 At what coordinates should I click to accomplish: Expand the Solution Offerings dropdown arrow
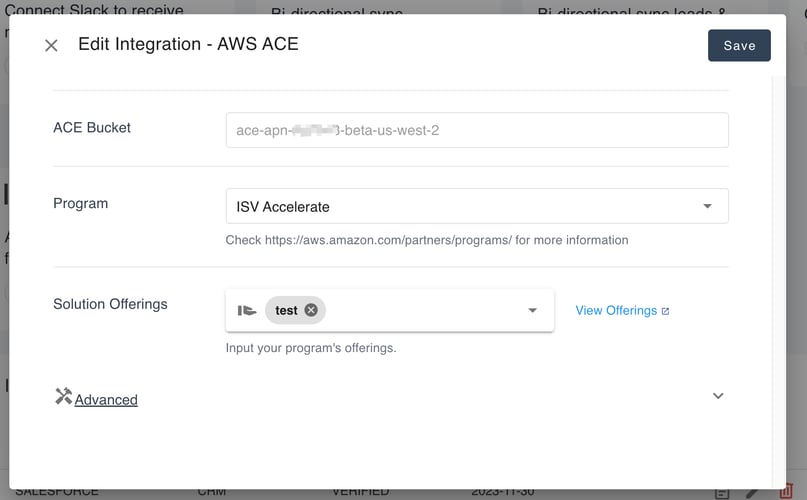[x=533, y=311]
